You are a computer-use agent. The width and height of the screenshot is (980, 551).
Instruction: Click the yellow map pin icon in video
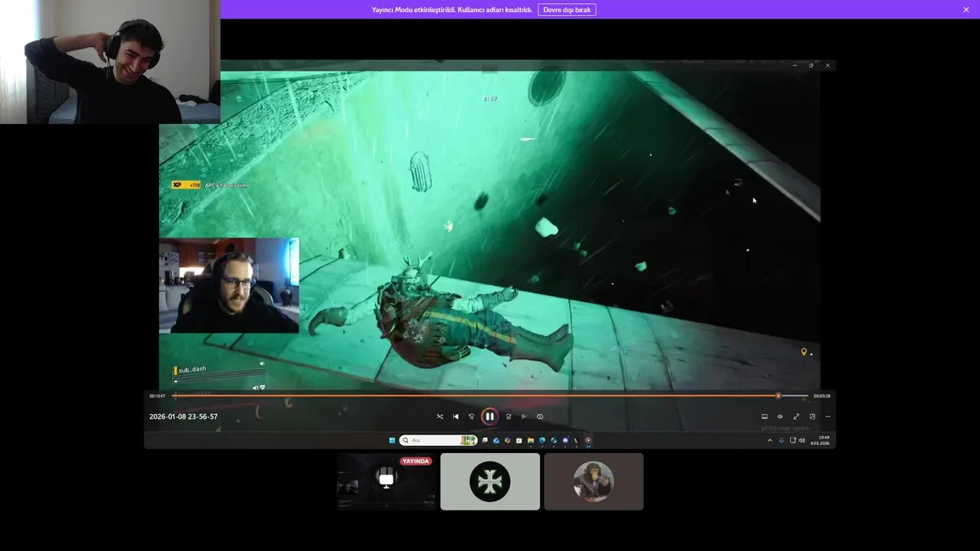pos(804,352)
